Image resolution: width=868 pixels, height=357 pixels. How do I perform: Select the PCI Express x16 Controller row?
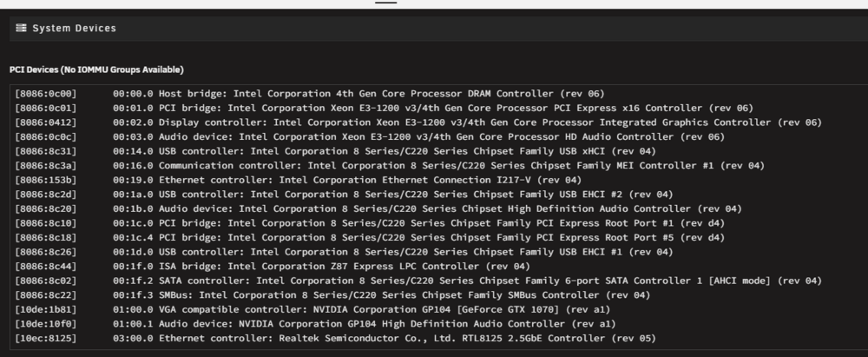pos(385,108)
